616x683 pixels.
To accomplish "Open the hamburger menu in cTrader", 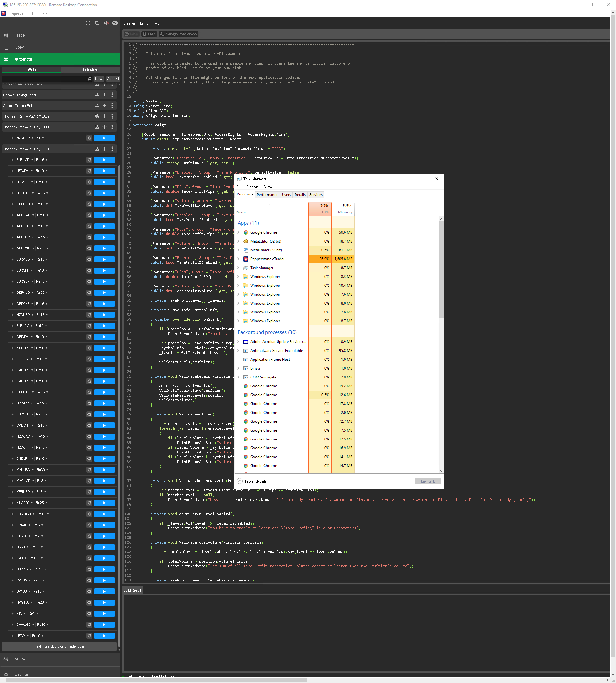I will click(x=6, y=23).
